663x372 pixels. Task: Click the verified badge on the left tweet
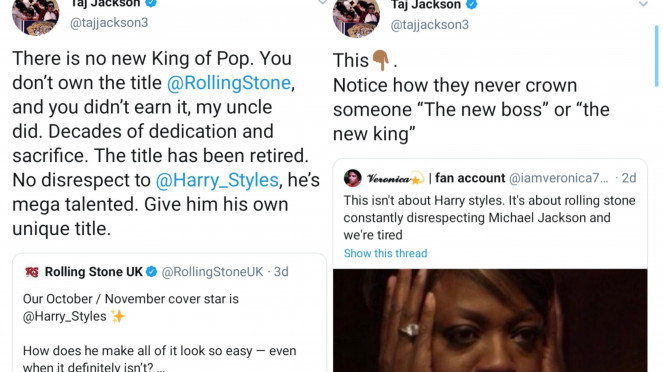151,3
